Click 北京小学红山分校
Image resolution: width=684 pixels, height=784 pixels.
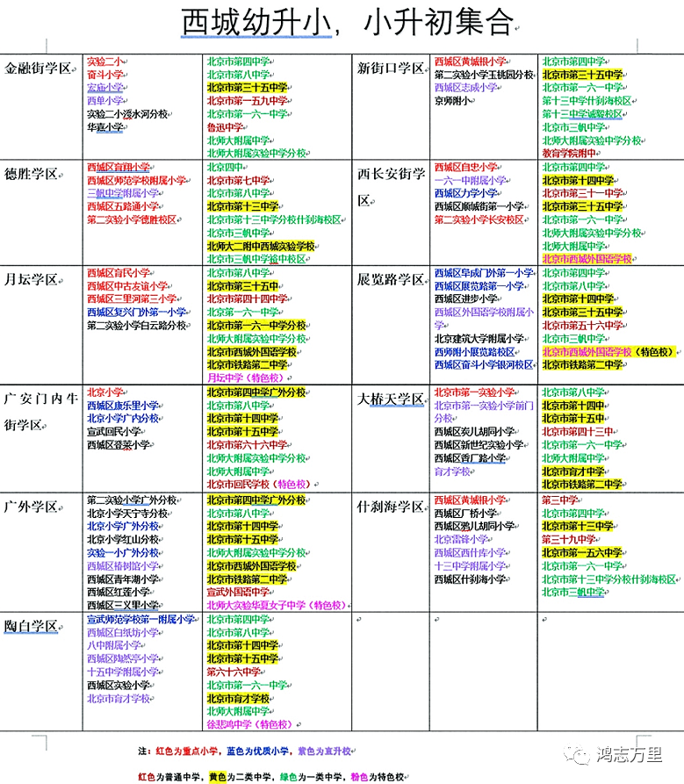click(123, 540)
